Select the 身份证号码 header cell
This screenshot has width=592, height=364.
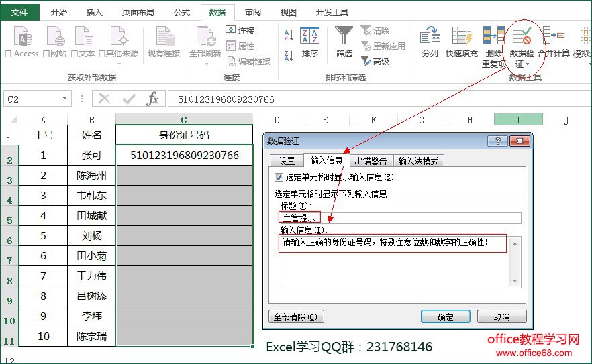point(184,135)
